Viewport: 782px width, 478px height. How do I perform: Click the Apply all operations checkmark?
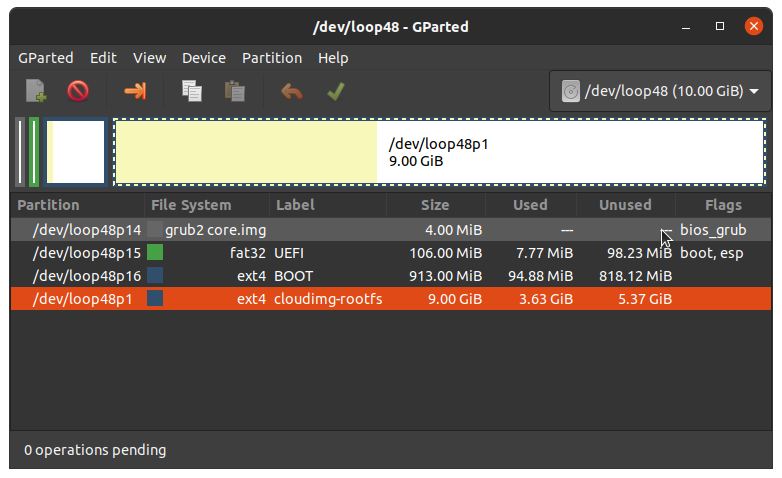click(x=336, y=91)
